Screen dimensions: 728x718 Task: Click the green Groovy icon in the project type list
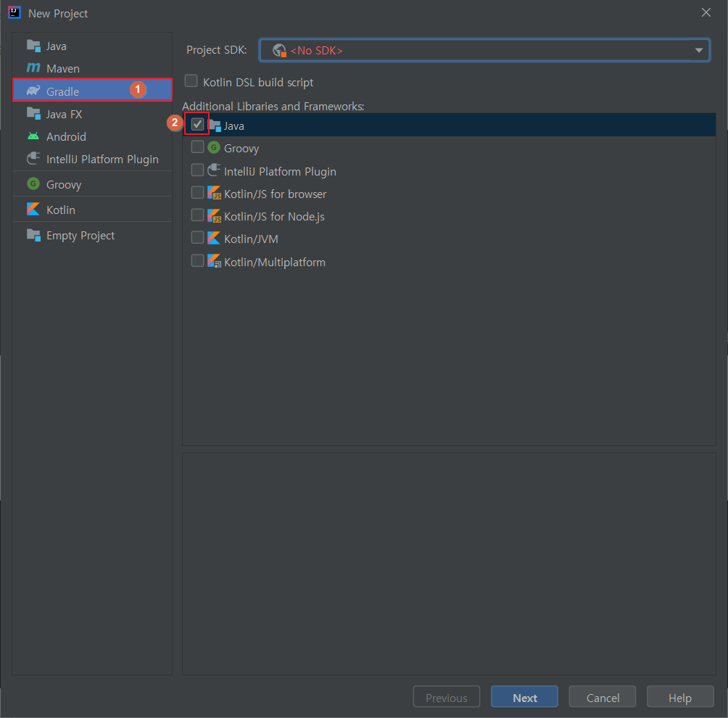pos(33,184)
